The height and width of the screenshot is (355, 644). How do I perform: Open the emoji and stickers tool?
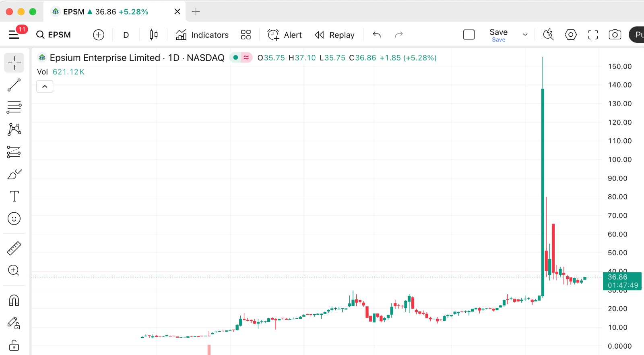click(x=14, y=219)
